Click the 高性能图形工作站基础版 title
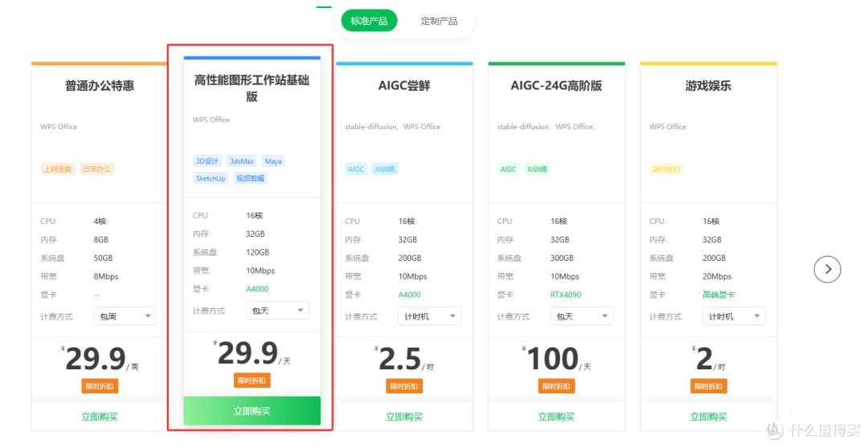The image size is (868, 448). coord(252,88)
